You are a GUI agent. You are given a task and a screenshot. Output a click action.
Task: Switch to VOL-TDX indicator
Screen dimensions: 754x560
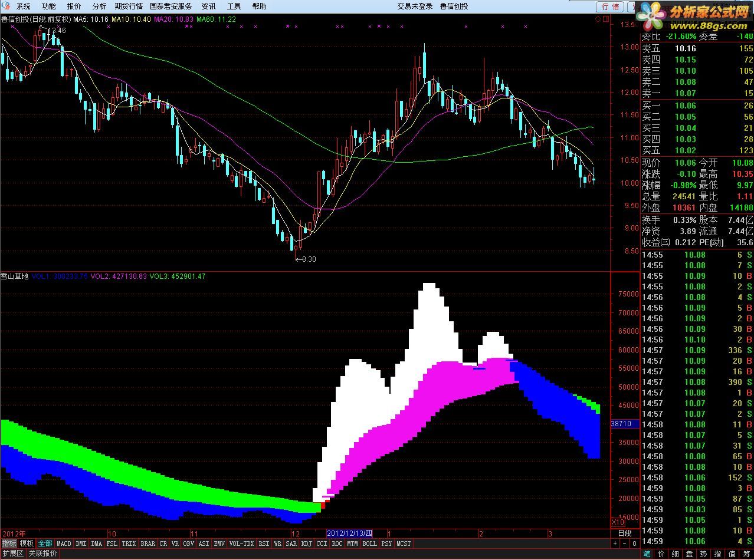point(242,543)
